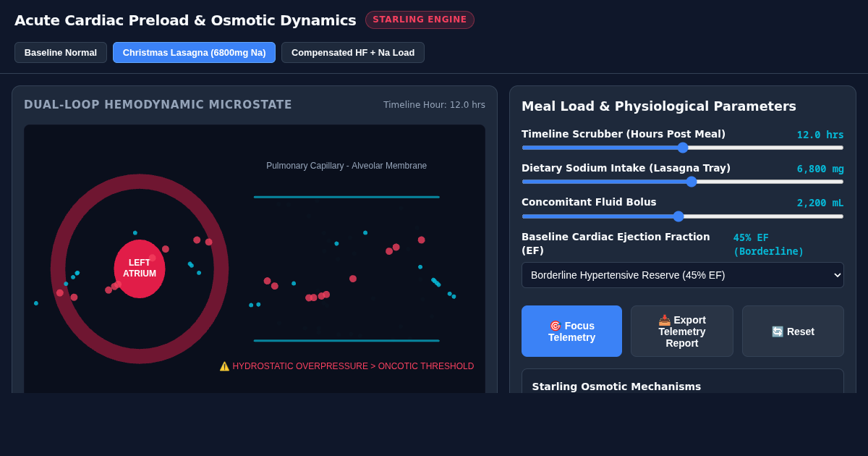Click the LEFT ATRIUM circle in diagram
The height and width of the screenshot is (456, 868).
[140, 269]
